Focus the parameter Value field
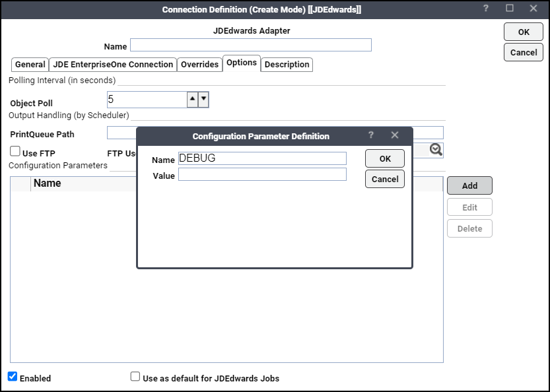The image size is (550, 392). tap(262, 174)
